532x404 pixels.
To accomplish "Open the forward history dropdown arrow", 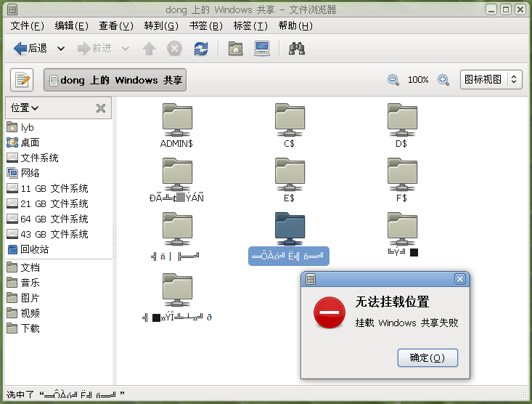I will tap(126, 49).
